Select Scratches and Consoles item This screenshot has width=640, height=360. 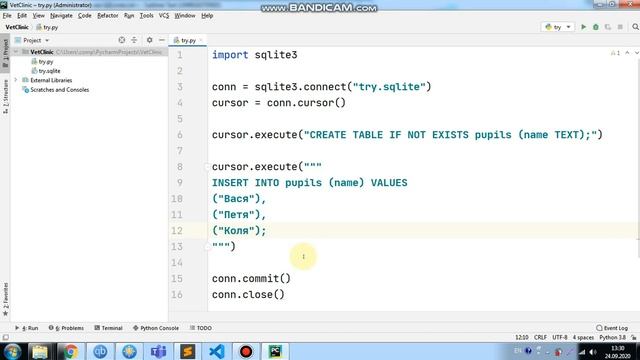coord(56,90)
